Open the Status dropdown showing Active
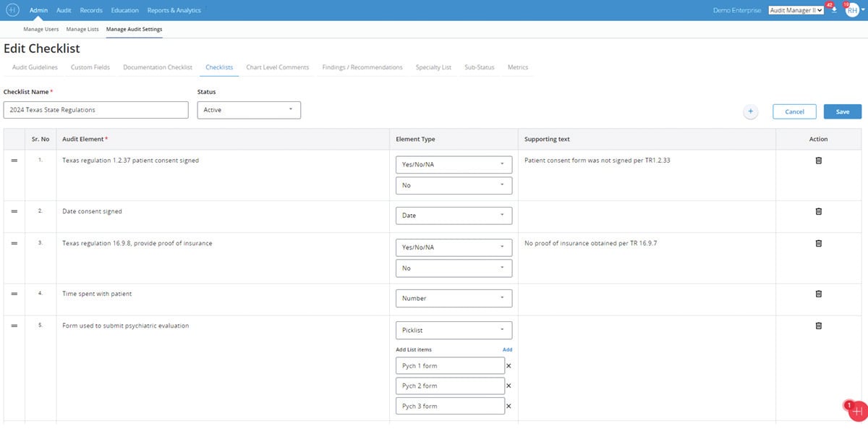 pyautogui.click(x=249, y=110)
